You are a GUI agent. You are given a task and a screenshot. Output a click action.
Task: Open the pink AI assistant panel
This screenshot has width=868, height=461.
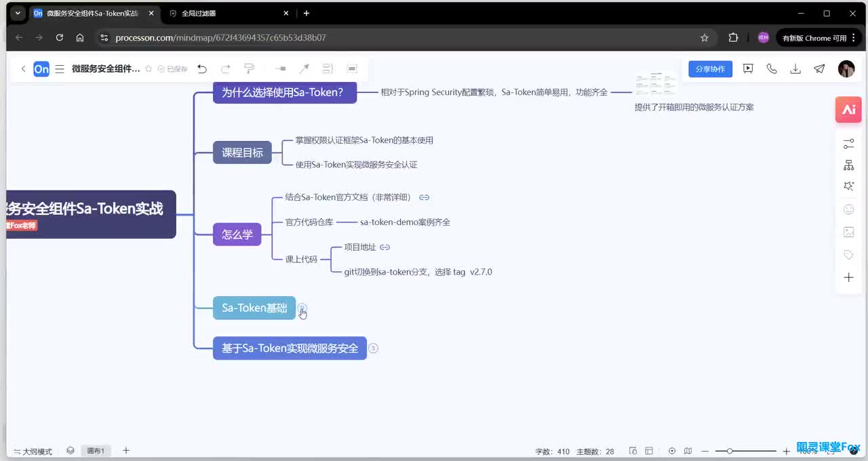pyautogui.click(x=848, y=110)
